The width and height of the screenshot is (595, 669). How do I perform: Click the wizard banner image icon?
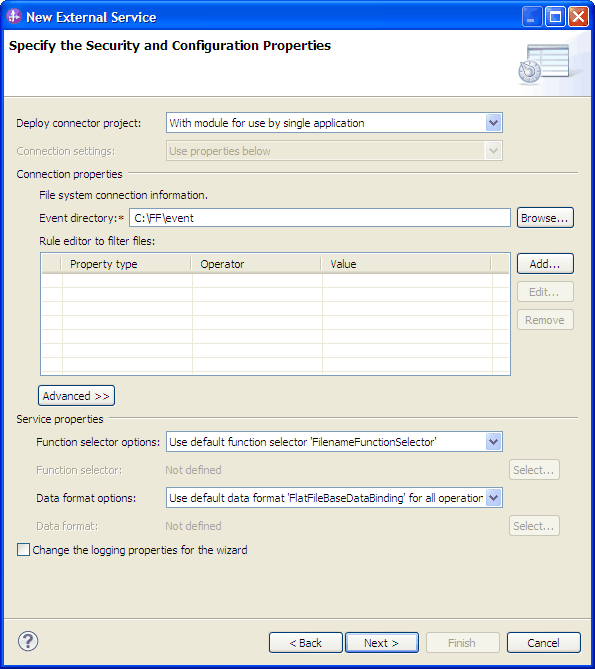coord(544,64)
